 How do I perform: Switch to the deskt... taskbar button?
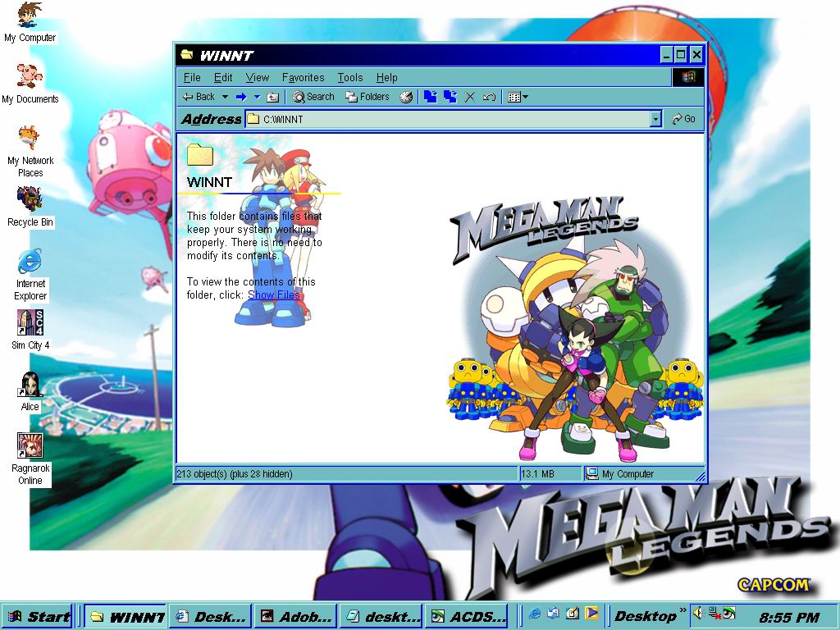(x=381, y=617)
